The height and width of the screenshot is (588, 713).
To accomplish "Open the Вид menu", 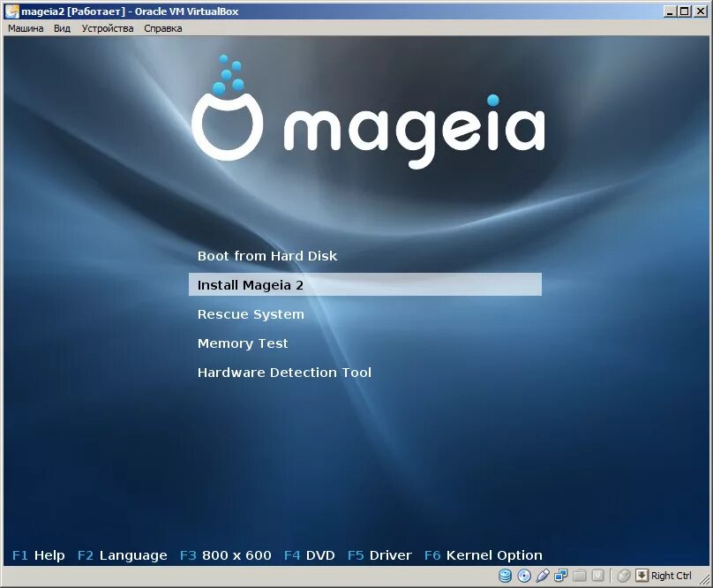I will (x=62, y=28).
